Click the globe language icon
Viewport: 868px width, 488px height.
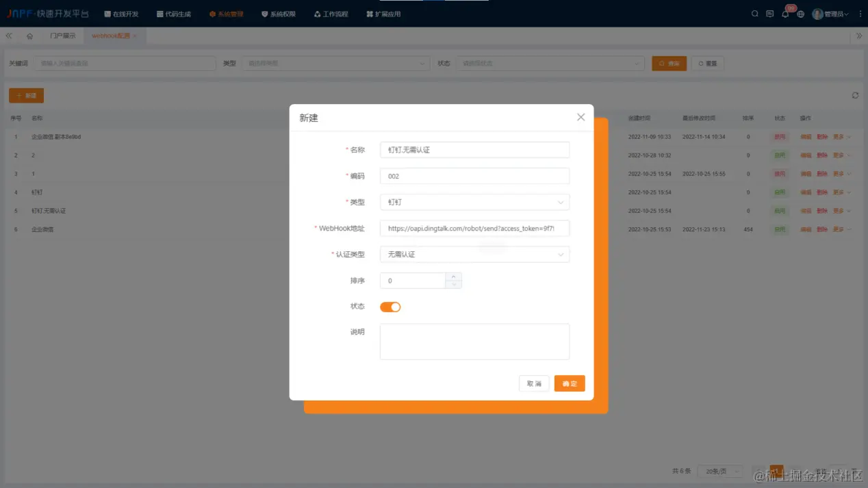(800, 14)
